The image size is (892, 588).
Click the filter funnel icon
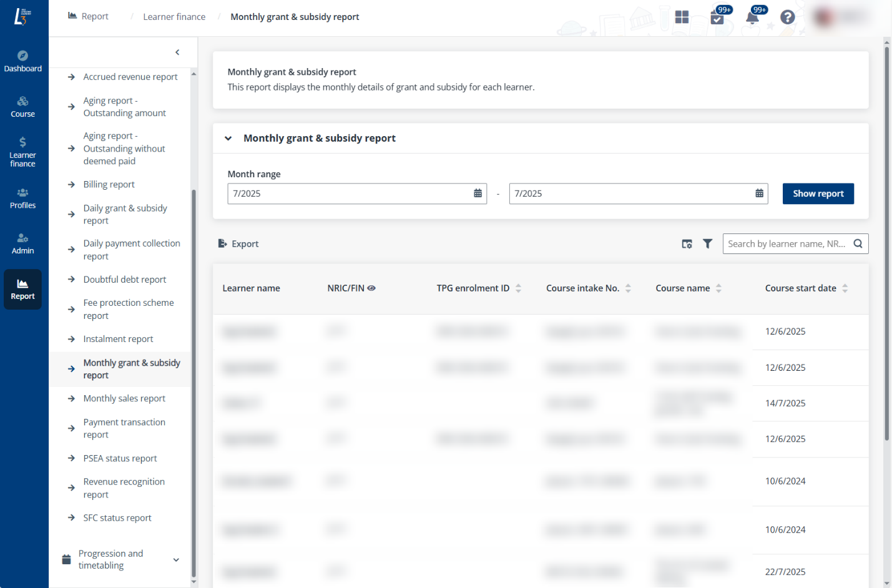coord(707,244)
